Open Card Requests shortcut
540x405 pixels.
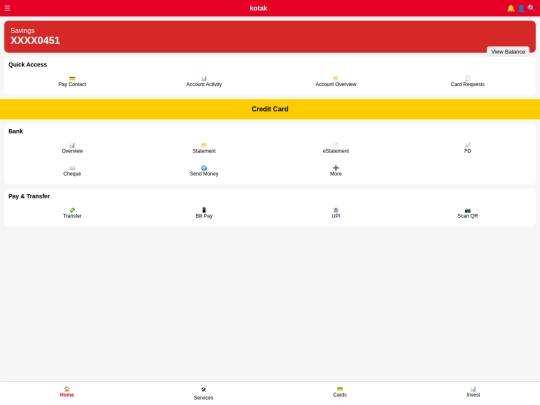(x=467, y=81)
